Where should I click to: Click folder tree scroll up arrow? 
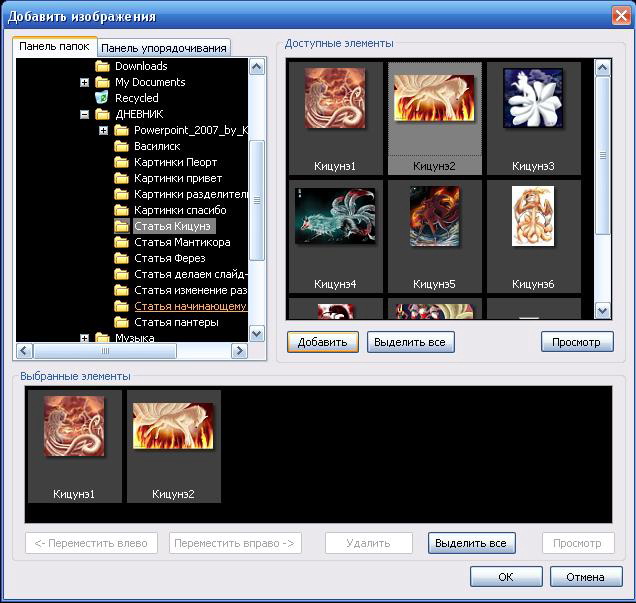pyautogui.click(x=257, y=67)
